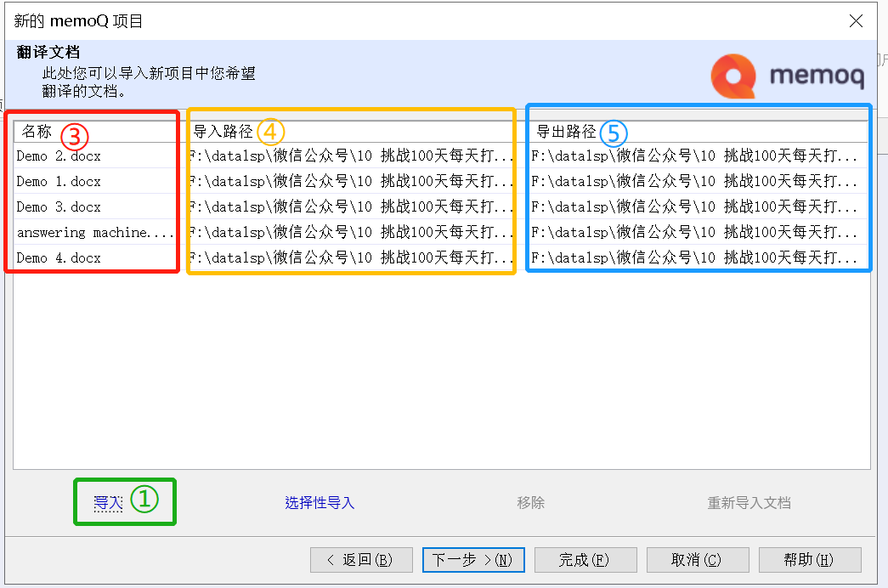
Task: Go back with 返回(B) button
Action: click(x=361, y=560)
